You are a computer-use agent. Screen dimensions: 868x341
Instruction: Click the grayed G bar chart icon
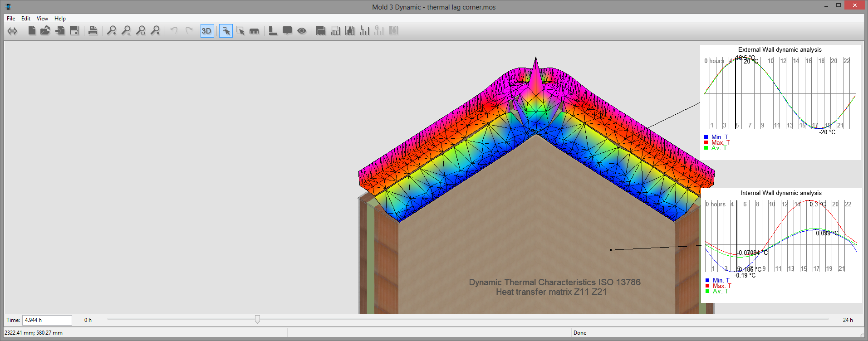[379, 31]
